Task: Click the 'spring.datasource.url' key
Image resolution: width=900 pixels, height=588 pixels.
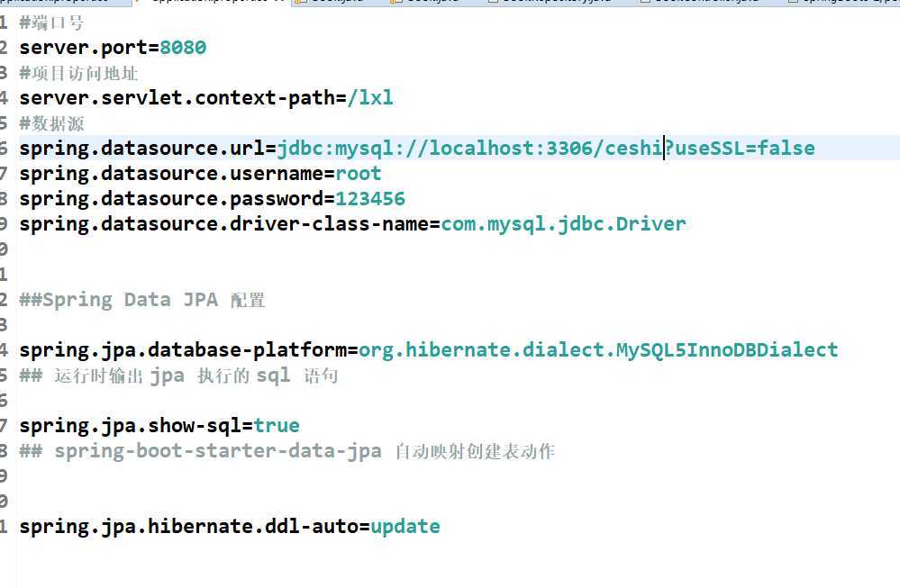Action: tap(141, 149)
